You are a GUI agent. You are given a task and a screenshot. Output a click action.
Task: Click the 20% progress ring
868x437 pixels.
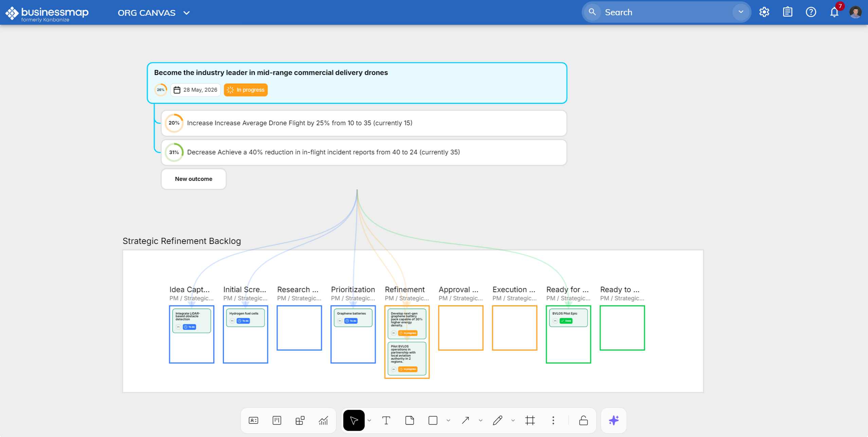174,123
